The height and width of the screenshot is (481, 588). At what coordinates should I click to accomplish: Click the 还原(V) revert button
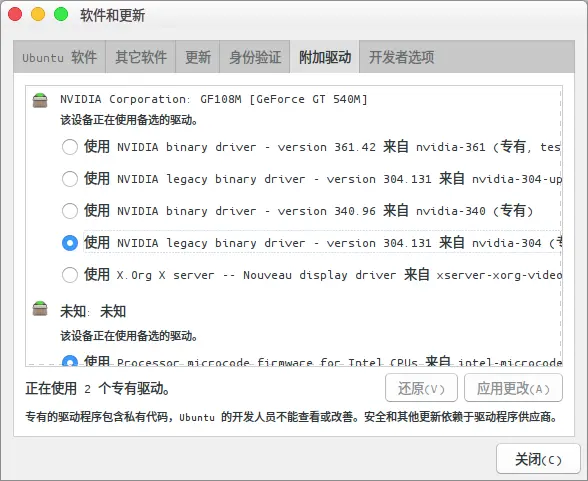pyautogui.click(x=421, y=388)
